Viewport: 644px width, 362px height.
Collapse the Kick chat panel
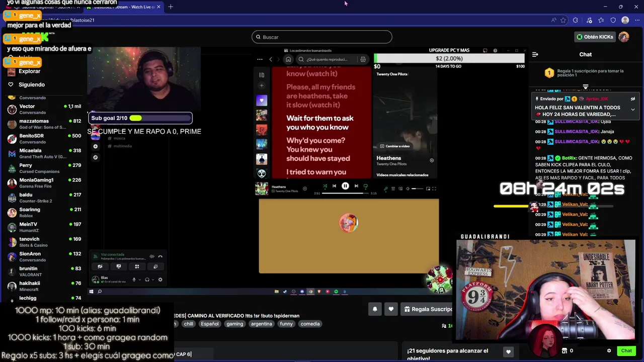pos(535,54)
